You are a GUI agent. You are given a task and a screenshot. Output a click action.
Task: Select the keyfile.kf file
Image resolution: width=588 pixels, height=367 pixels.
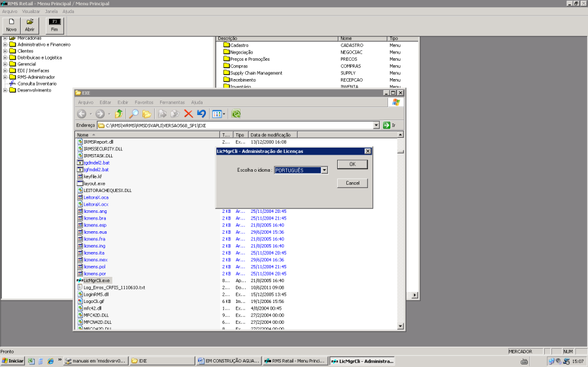point(93,176)
